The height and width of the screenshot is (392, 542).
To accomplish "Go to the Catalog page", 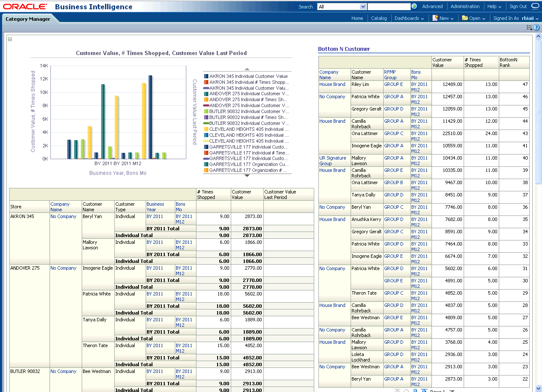I will 379,18.
